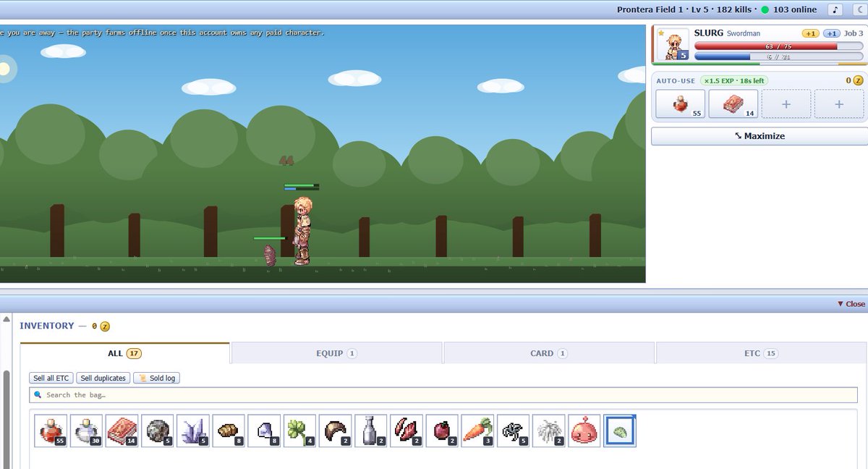Click the zeny coin in auto-use panel
The height and width of the screenshot is (469, 868).
(859, 80)
